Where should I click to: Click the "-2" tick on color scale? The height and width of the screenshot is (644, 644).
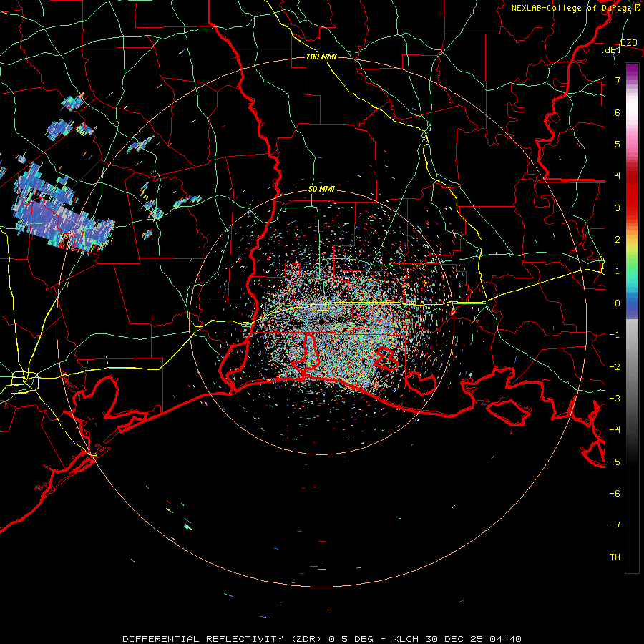[615, 367]
